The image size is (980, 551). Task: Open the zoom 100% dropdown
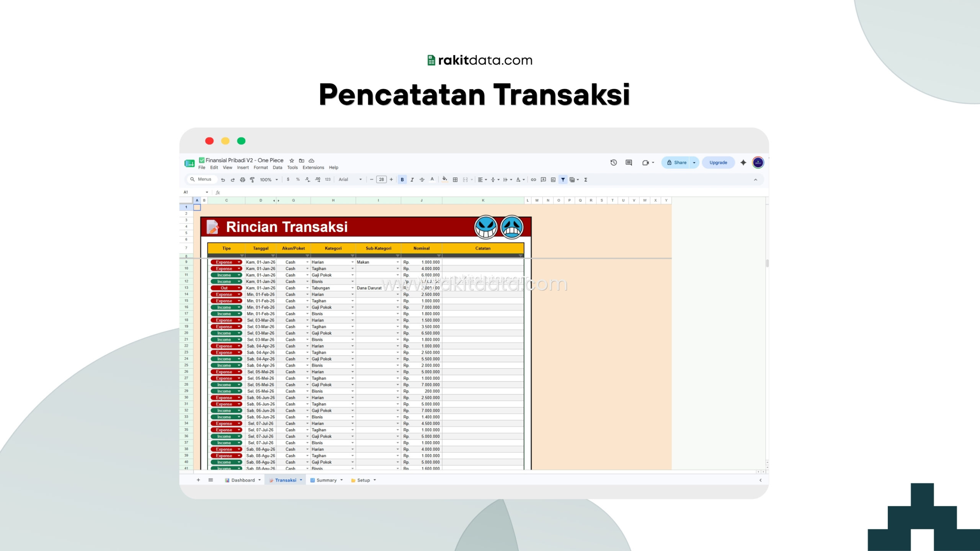[x=269, y=179]
